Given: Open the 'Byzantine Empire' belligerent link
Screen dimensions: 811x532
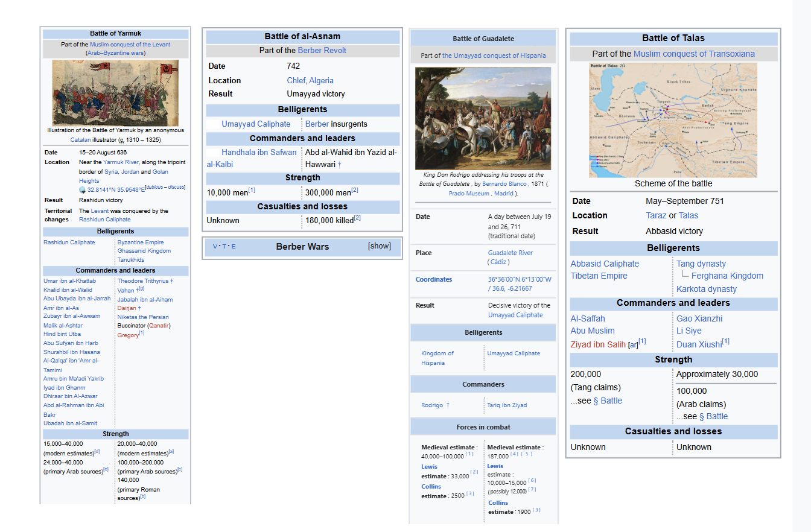Looking at the screenshot, I should click(x=141, y=242).
